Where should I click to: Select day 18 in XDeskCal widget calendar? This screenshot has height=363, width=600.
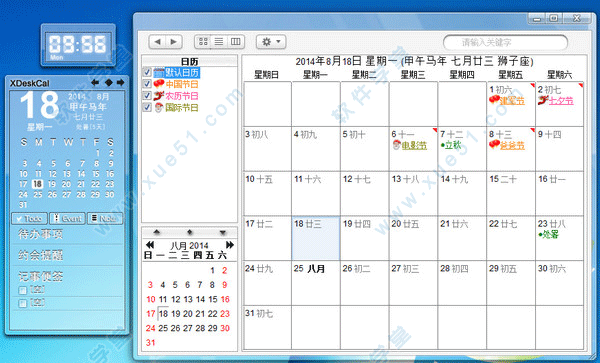pos(38,184)
